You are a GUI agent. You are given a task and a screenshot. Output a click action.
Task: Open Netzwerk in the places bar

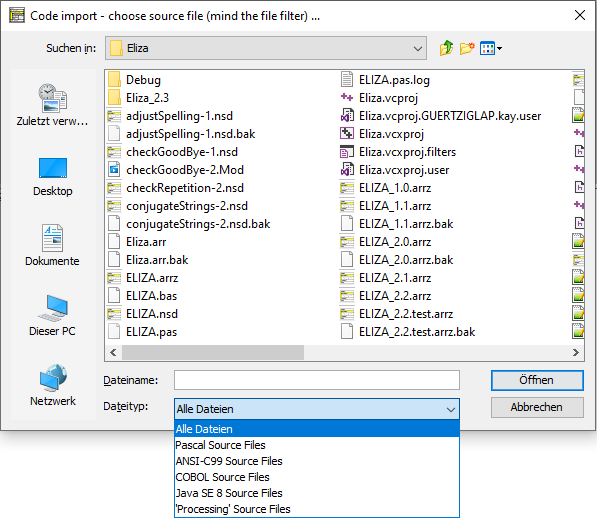[53, 385]
